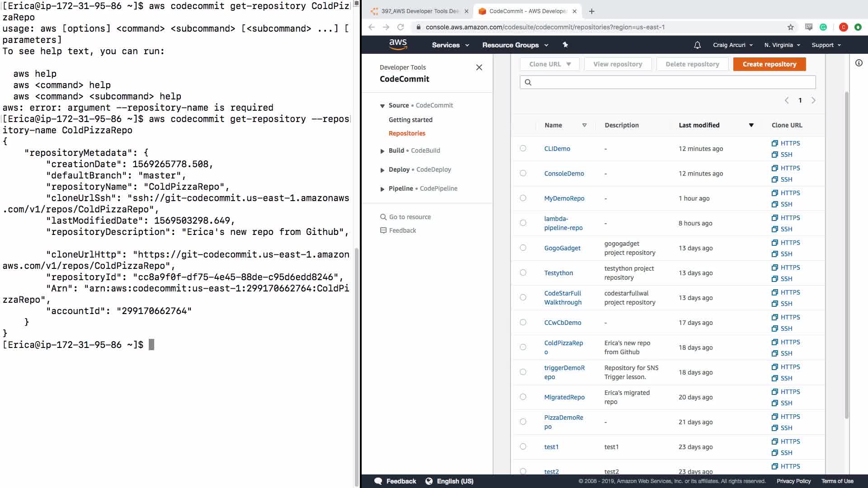Image resolution: width=868 pixels, height=488 pixels.
Task: Open the ConsoleDemo repository link
Action: pos(564,174)
